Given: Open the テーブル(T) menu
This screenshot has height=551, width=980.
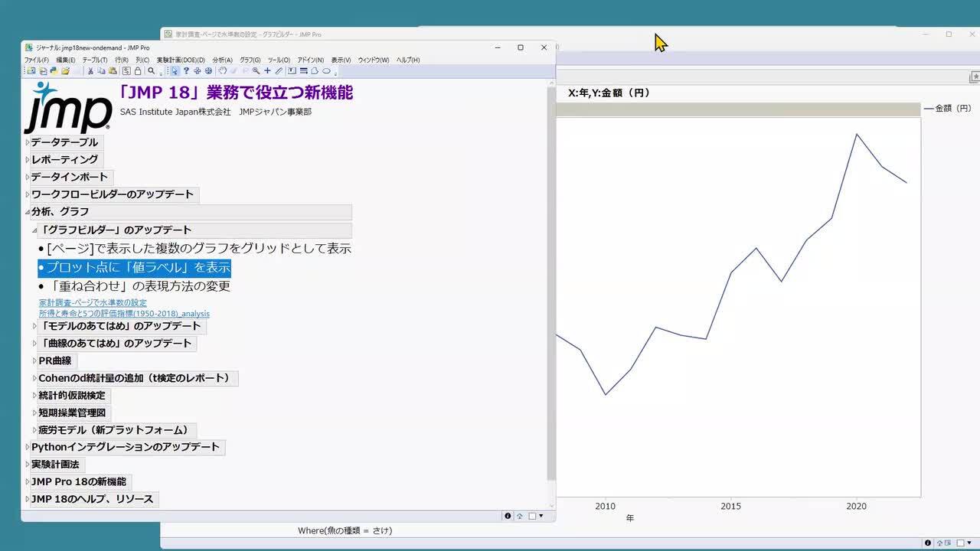Looking at the screenshot, I should (x=95, y=60).
